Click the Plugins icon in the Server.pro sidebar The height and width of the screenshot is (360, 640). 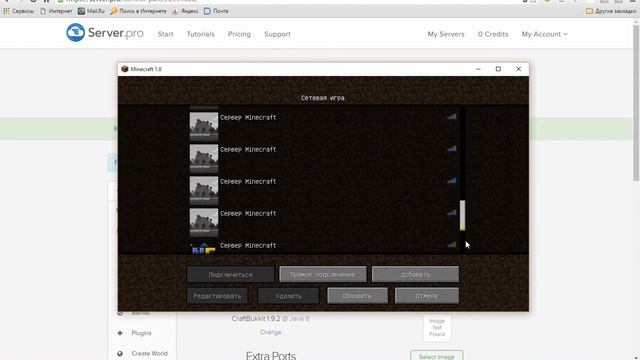coord(120,333)
